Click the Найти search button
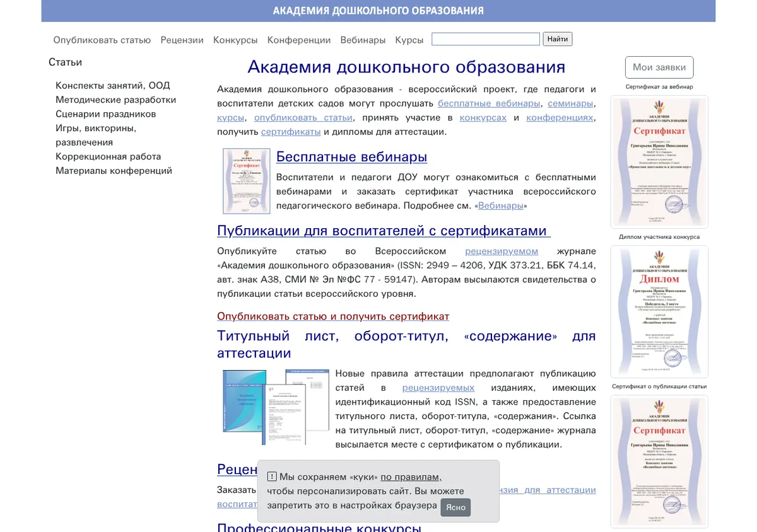This screenshot has width=757, height=532. tap(558, 39)
